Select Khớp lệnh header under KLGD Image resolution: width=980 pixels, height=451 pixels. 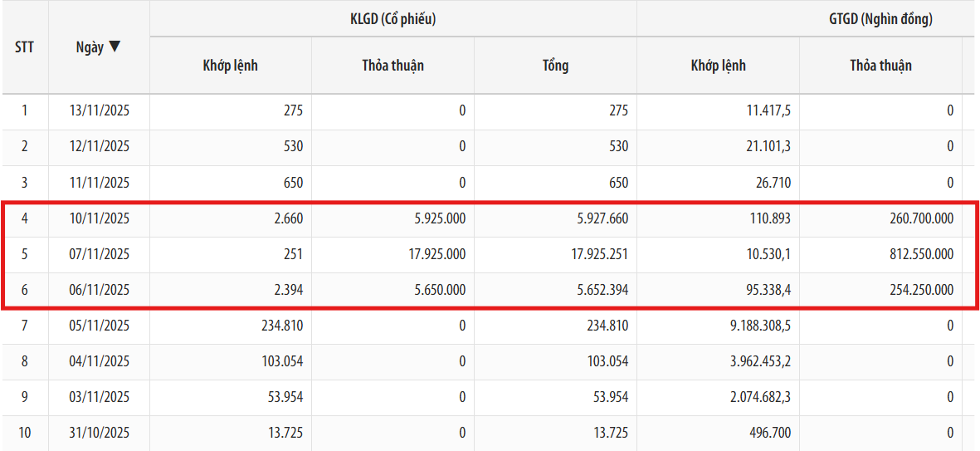[x=230, y=66]
